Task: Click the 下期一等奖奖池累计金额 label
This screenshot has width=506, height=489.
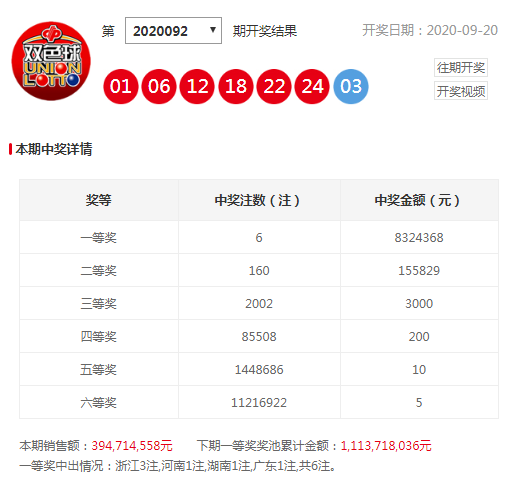Action: pyautogui.click(x=268, y=446)
